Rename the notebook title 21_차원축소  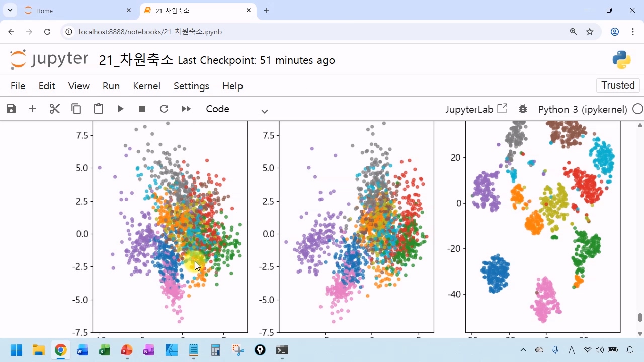(136, 60)
